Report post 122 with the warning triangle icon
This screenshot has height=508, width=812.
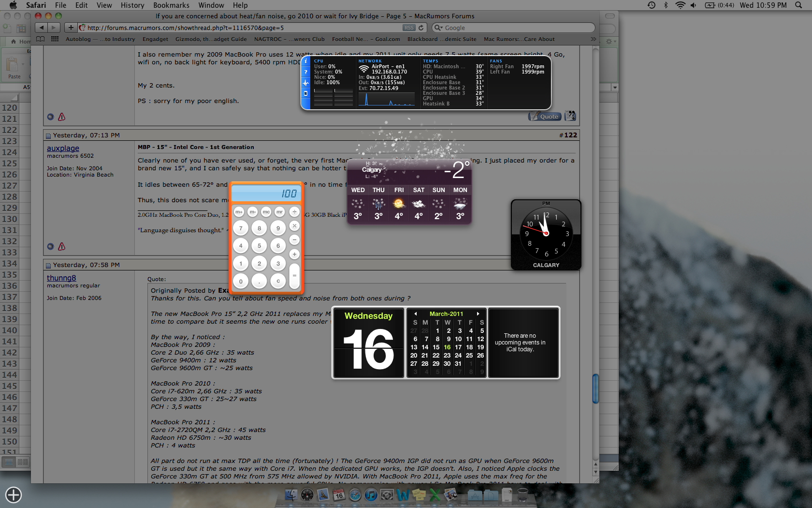(x=62, y=246)
